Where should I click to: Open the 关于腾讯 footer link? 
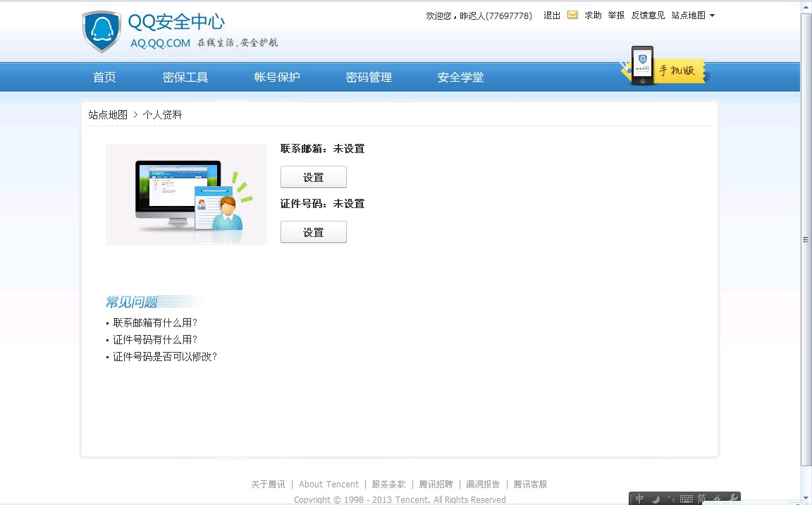(269, 485)
